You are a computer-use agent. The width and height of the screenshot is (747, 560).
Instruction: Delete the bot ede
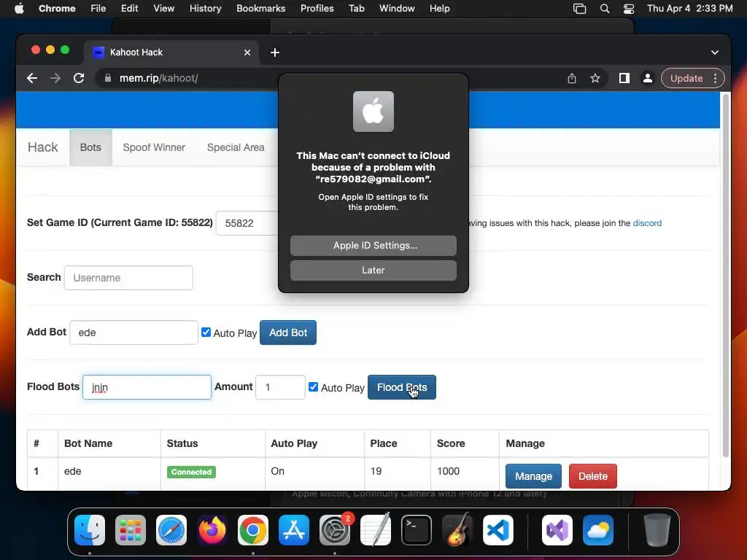(592, 476)
